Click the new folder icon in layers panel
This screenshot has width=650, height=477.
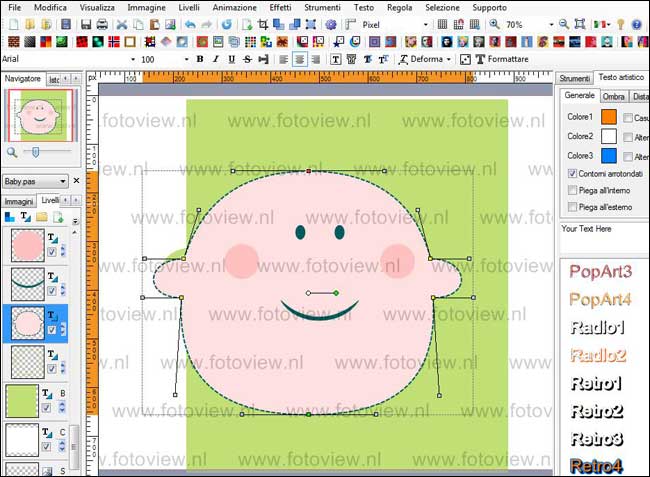(44, 217)
